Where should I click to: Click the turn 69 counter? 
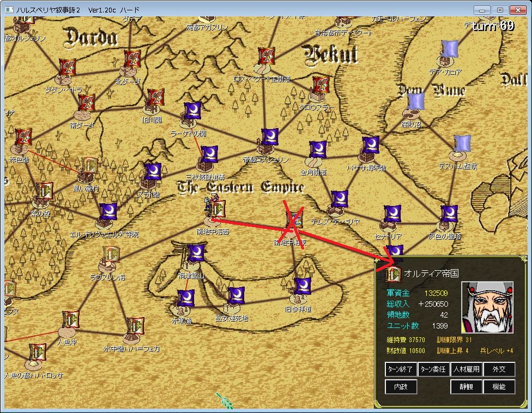pyautogui.click(x=493, y=26)
